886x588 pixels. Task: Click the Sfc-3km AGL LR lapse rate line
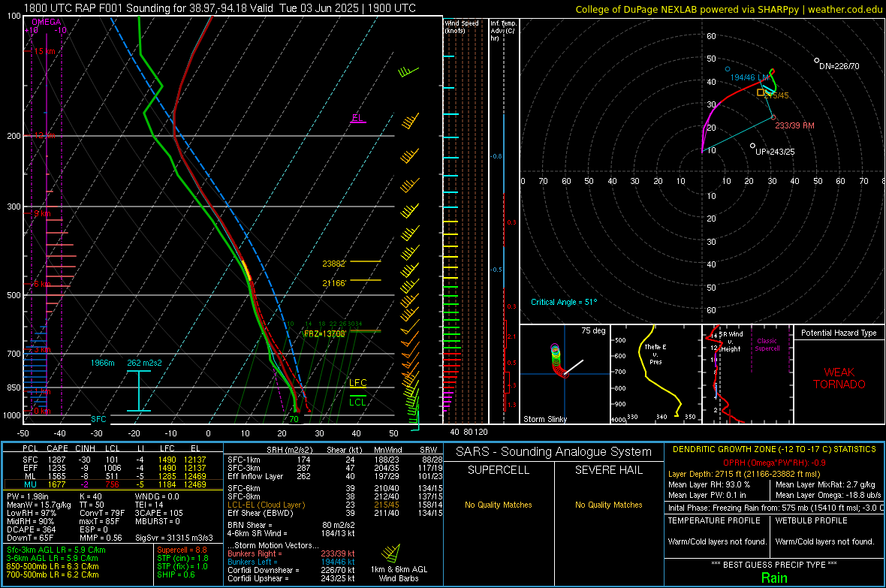tap(56, 550)
